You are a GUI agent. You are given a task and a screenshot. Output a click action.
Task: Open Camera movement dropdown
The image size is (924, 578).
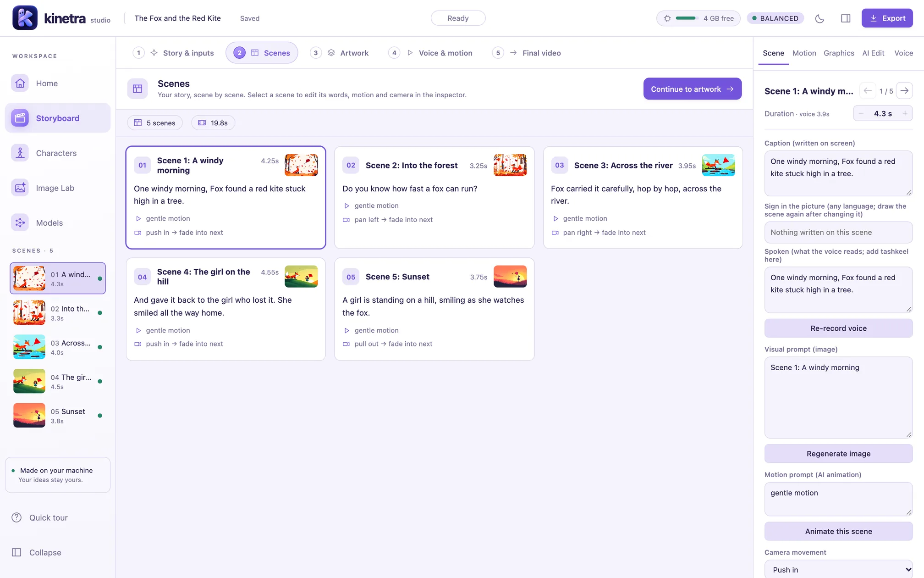[x=838, y=569]
